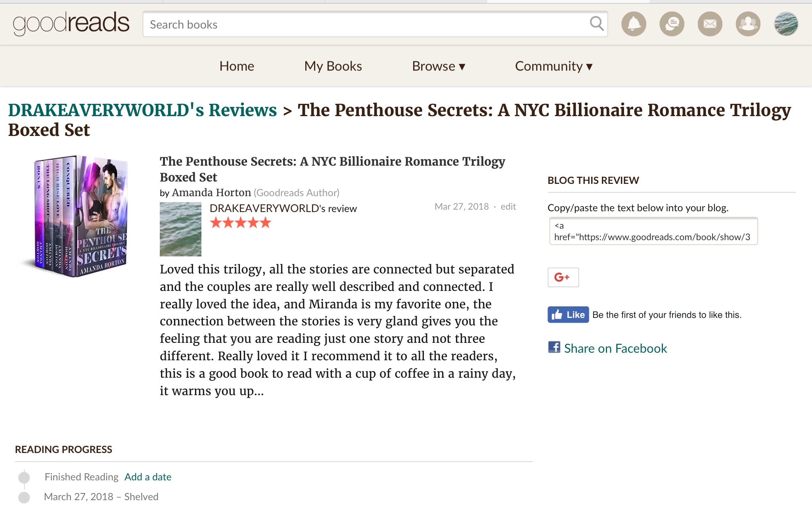This screenshot has width=812, height=518.
Task: Open the My Books menu item
Action: tap(333, 66)
